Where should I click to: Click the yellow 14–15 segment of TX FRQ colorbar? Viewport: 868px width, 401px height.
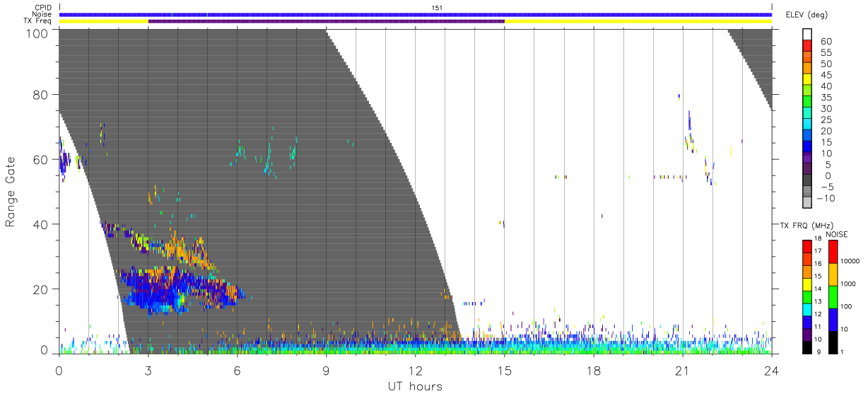coord(807,284)
